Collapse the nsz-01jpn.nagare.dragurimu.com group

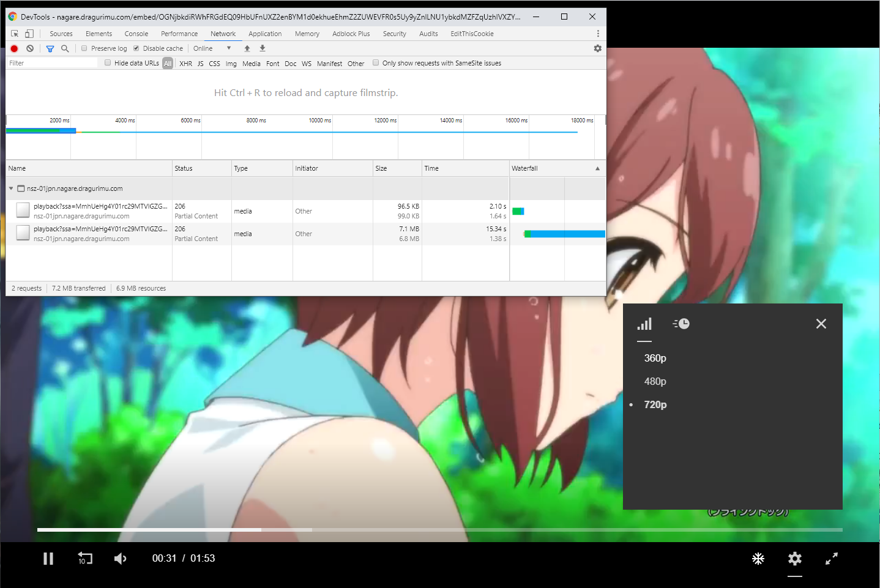pyautogui.click(x=11, y=188)
